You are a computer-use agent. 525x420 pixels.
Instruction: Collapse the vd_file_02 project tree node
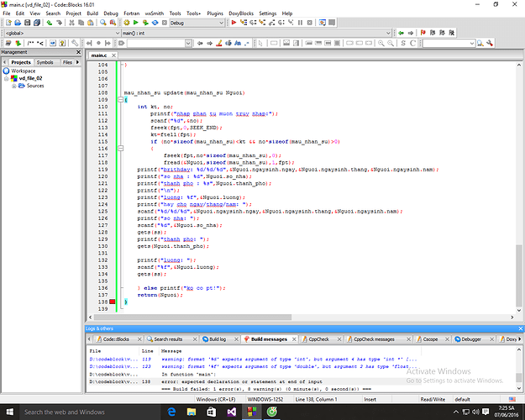pos(6,78)
